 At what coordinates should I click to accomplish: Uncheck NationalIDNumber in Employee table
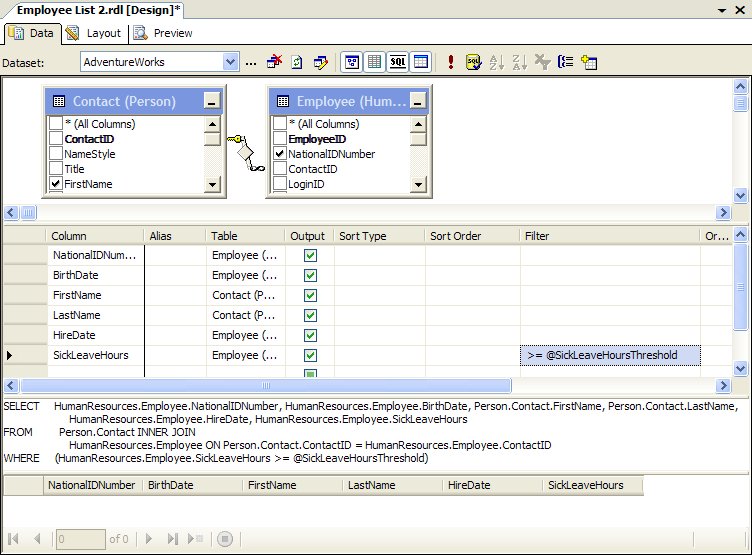pyautogui.click(x=280, y=154)
